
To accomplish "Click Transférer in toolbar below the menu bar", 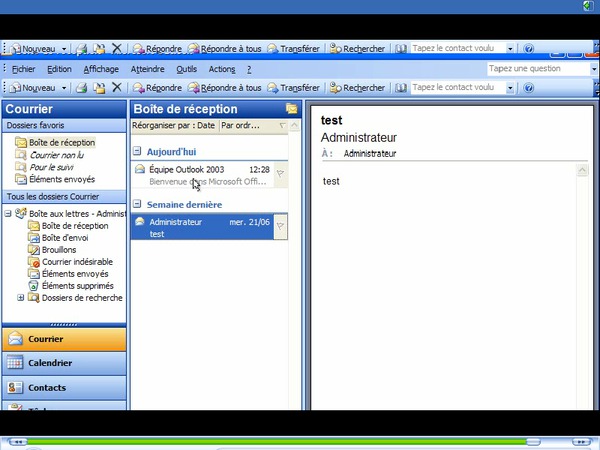I will tap(293, 88).
